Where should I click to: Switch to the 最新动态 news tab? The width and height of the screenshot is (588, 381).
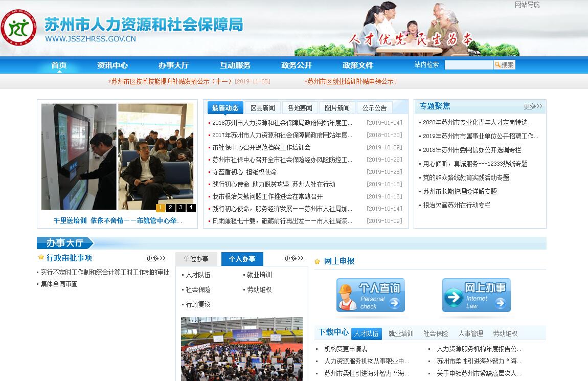point(225,108)
